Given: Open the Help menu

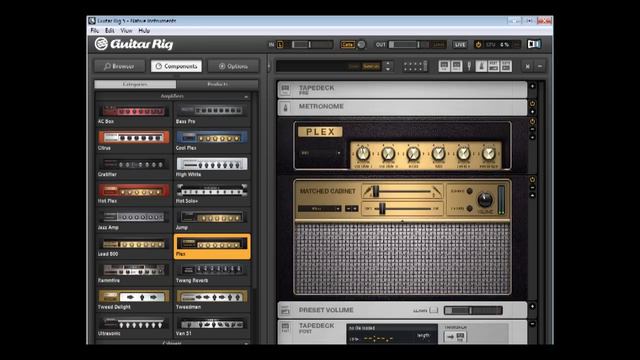Looking at the screenshot, I should pyautogui.click(x=144, y=31).
